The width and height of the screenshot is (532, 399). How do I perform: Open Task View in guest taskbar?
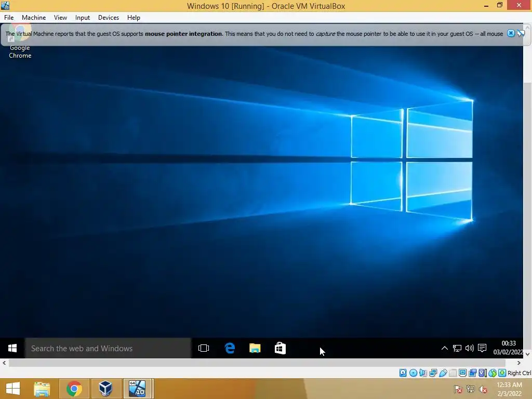click(x=204, y=348)
